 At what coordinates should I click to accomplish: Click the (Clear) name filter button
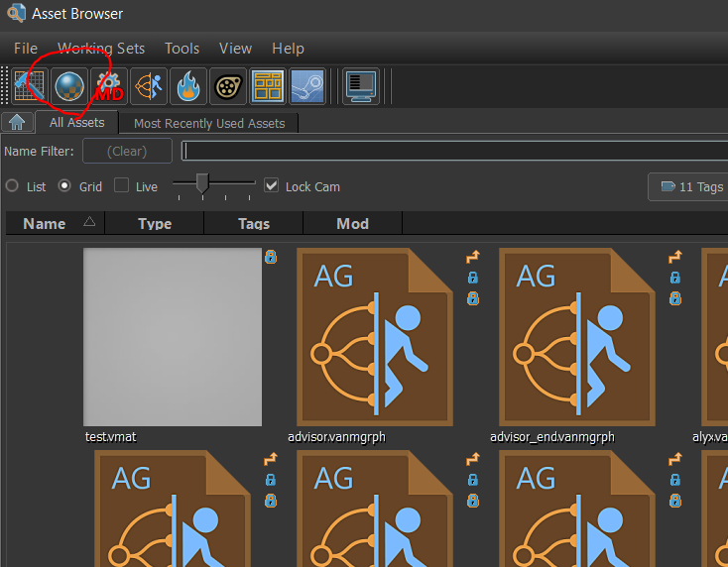point(127,151)
